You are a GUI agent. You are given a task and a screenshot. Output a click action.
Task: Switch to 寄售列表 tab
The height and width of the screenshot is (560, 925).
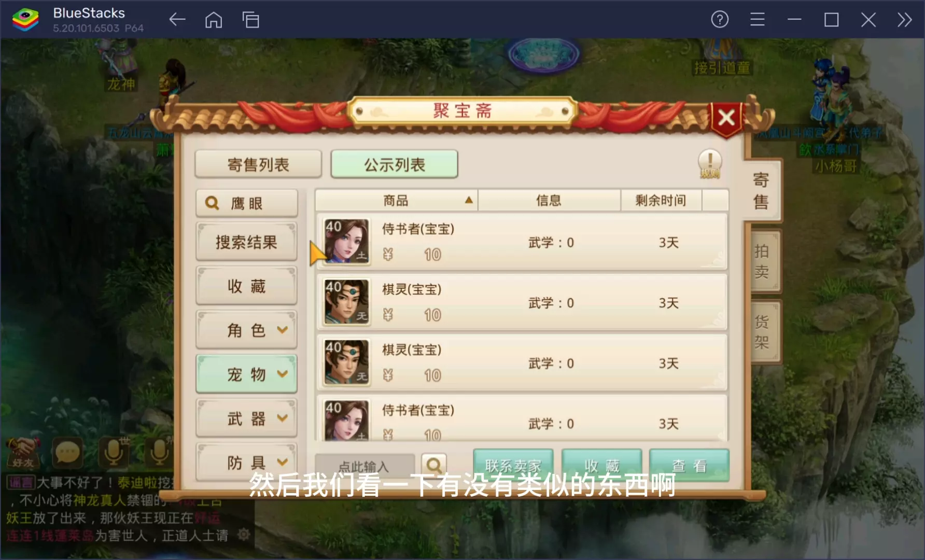pos(258,164)
